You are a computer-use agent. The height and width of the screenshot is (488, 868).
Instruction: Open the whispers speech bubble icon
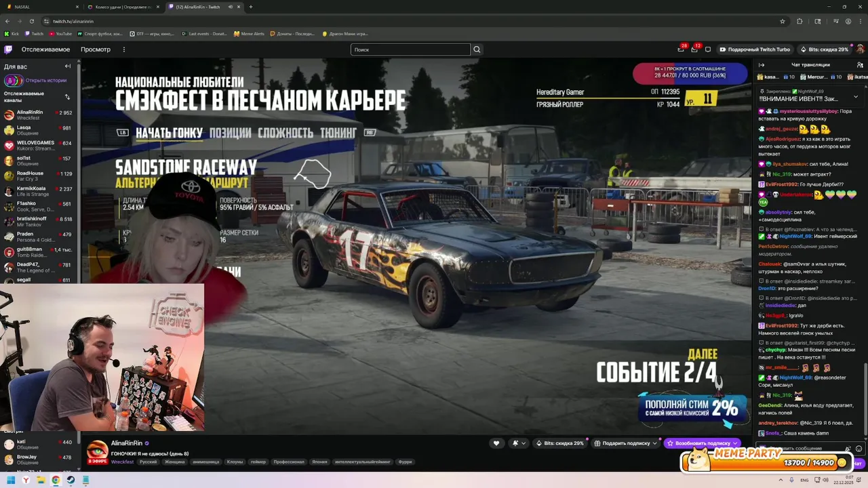tap(708, 49)
